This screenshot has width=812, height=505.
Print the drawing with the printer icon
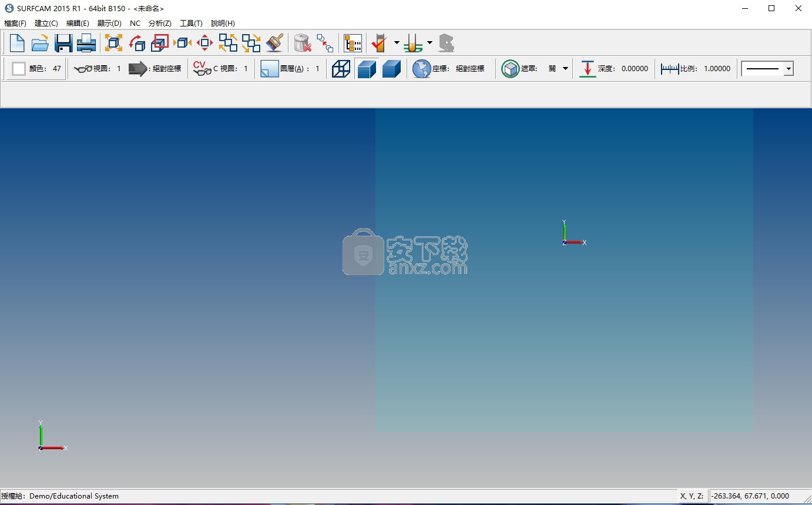click(x=86, y=43)
